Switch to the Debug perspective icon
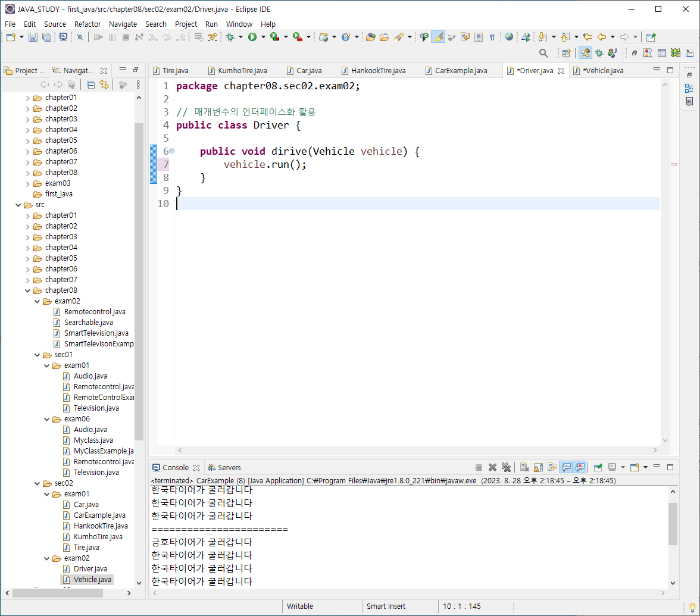The width and height of the screenshot is (700, 616). (599, 53)
